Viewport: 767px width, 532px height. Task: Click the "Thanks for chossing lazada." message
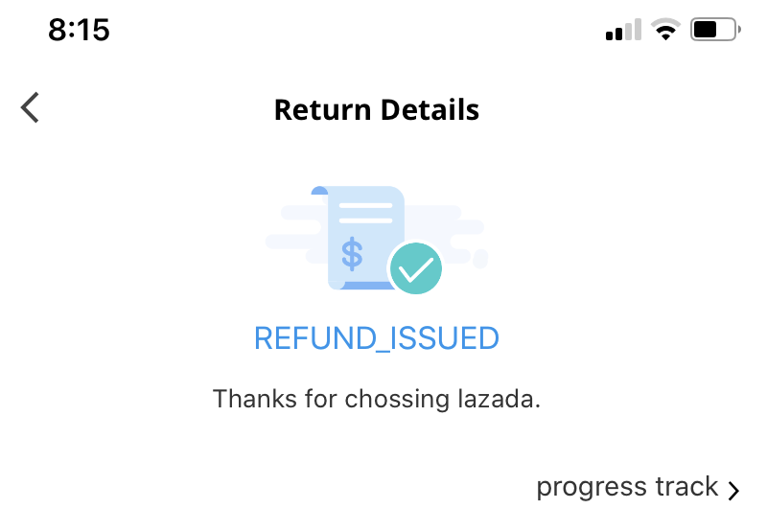click(x=377, y=398)
